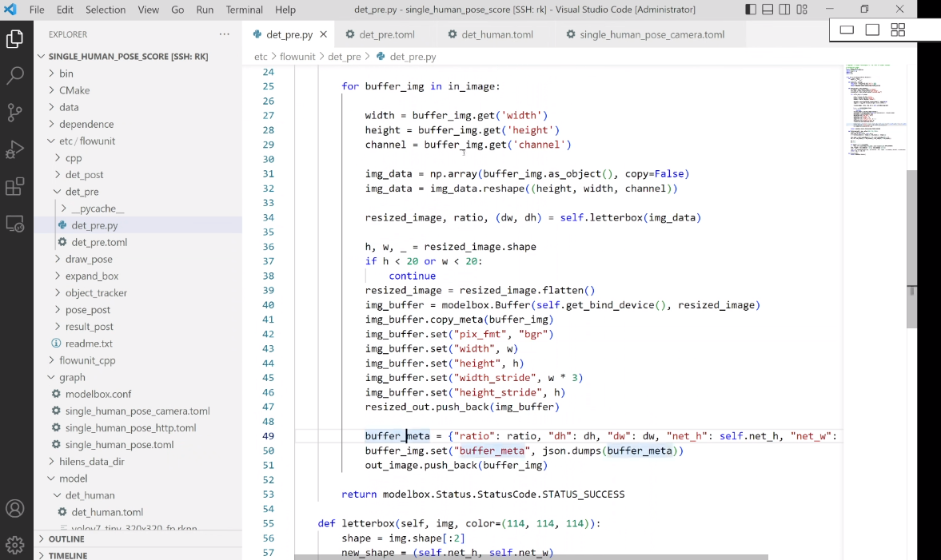Toggle bottom panel layout button
The width and height of the screenshot is (941, 560).
tap(768, 10)
